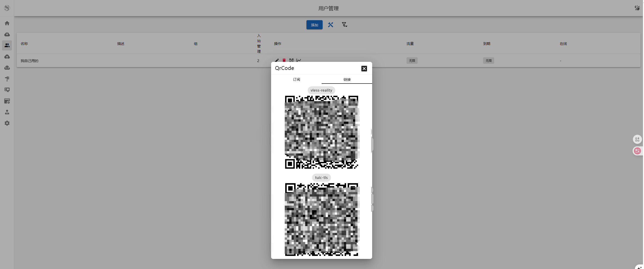Screen dimensions: 644x269
Task: Open the cloud code sidebar icon
Action: click(7, 68)
